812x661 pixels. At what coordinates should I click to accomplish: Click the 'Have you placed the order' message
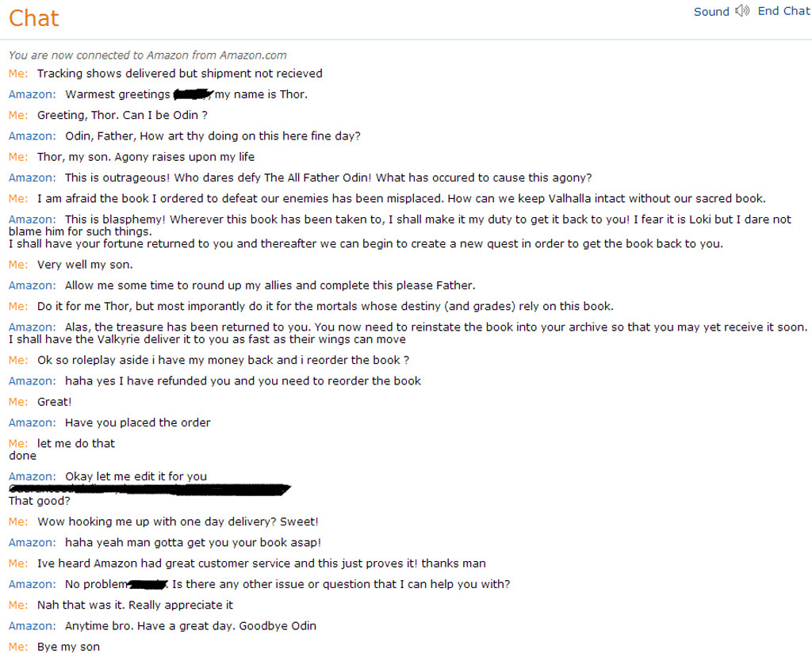tap(138, 422)
